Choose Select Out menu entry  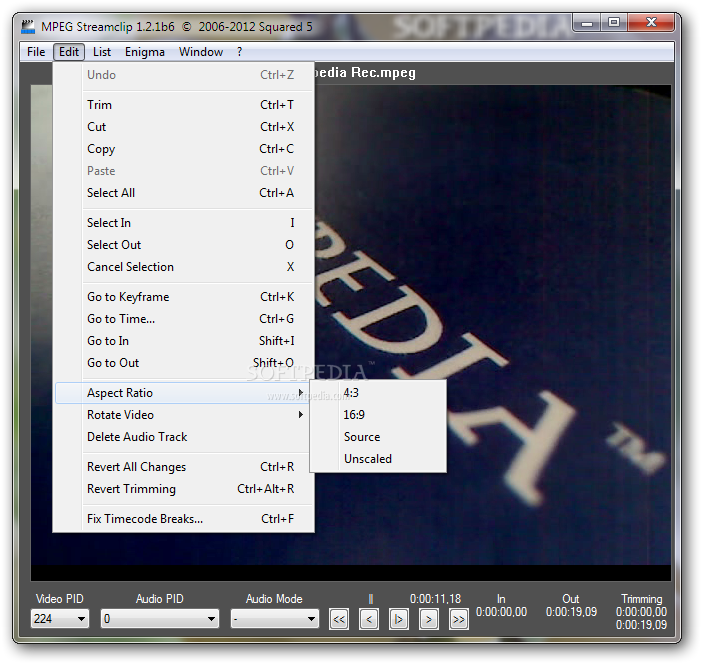(183, 245)
